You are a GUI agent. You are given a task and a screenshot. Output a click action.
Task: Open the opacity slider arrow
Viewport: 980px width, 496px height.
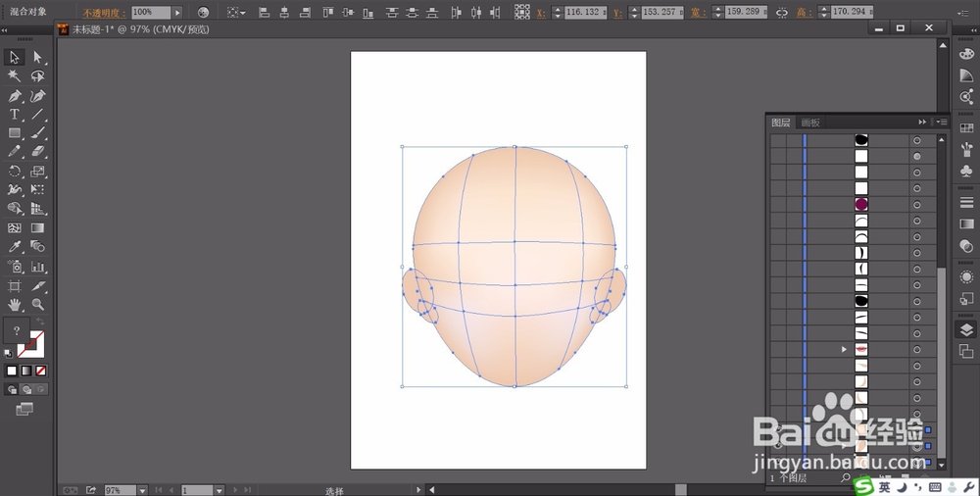pos(177,12)
